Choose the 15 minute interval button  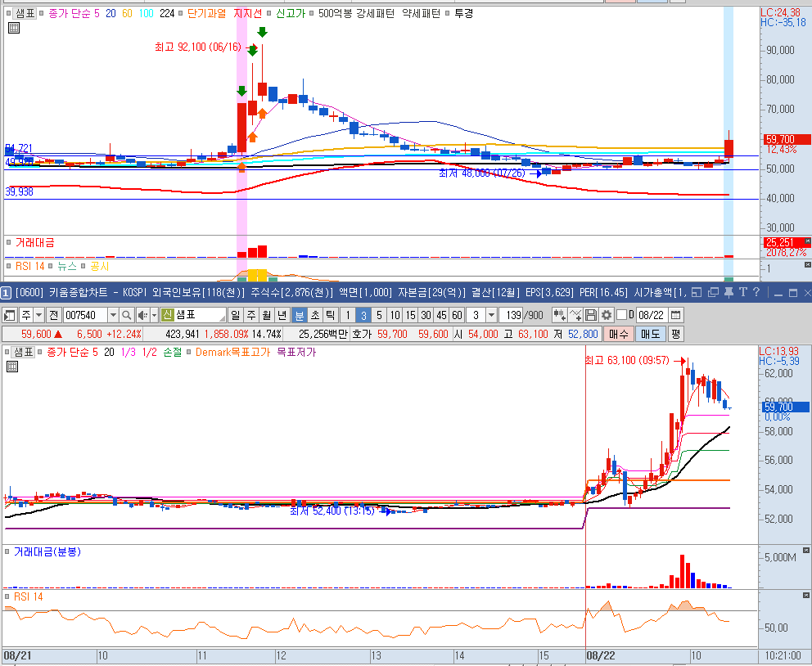[410, 315]
